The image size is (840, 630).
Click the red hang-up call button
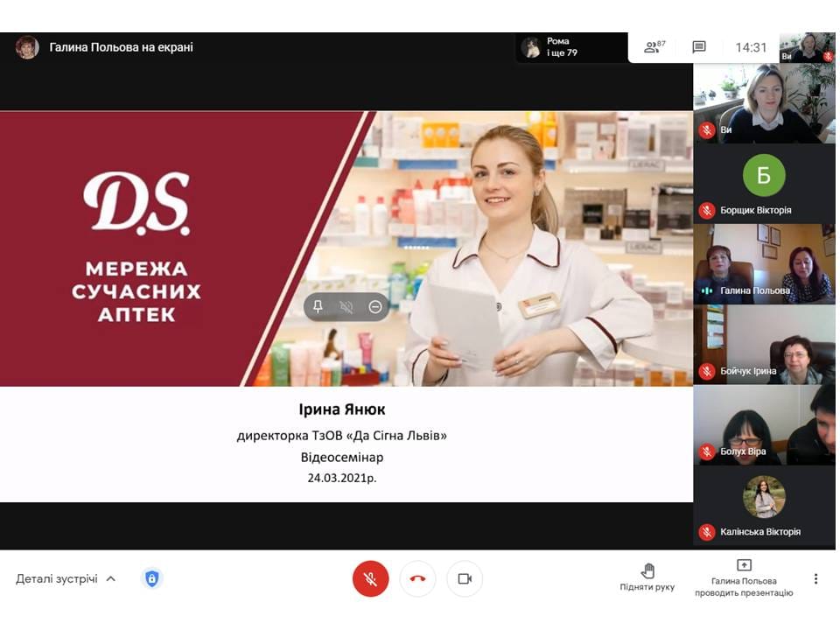417,578
